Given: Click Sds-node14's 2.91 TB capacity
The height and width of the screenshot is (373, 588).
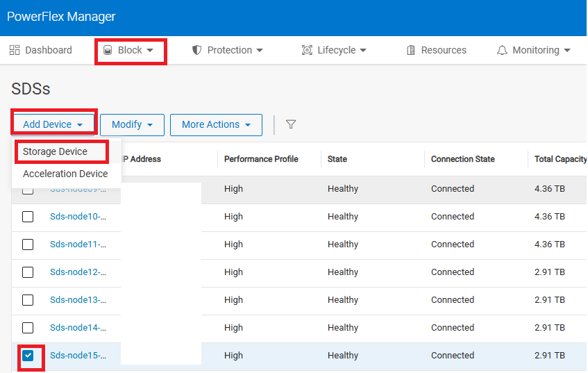Looking at the screenshot, I should point(550,328).
